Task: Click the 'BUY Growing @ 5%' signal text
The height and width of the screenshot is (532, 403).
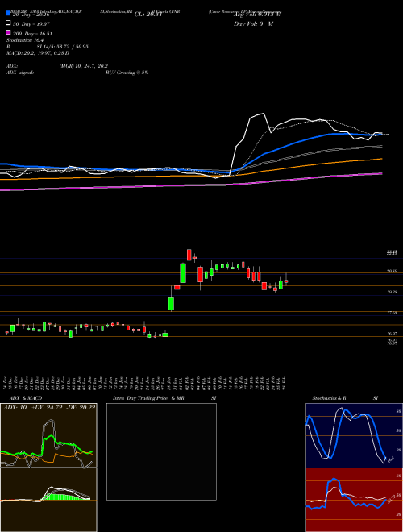Action: point(127,73)
